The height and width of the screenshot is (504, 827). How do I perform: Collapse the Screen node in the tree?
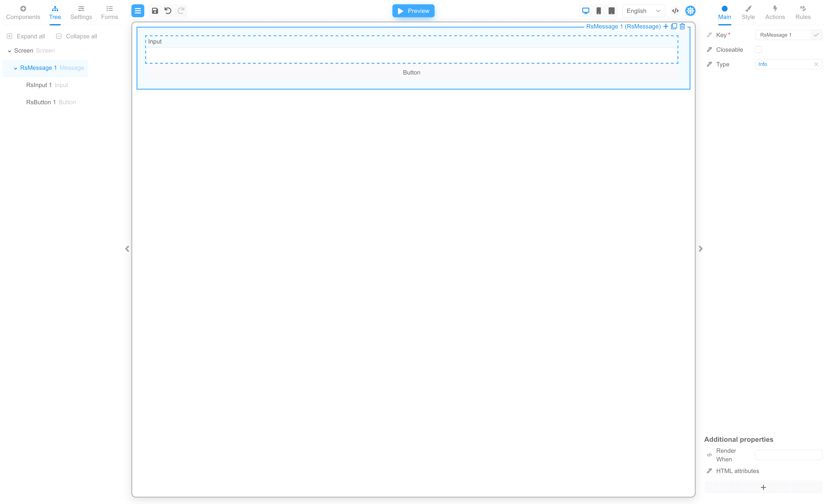pos(9,51)
